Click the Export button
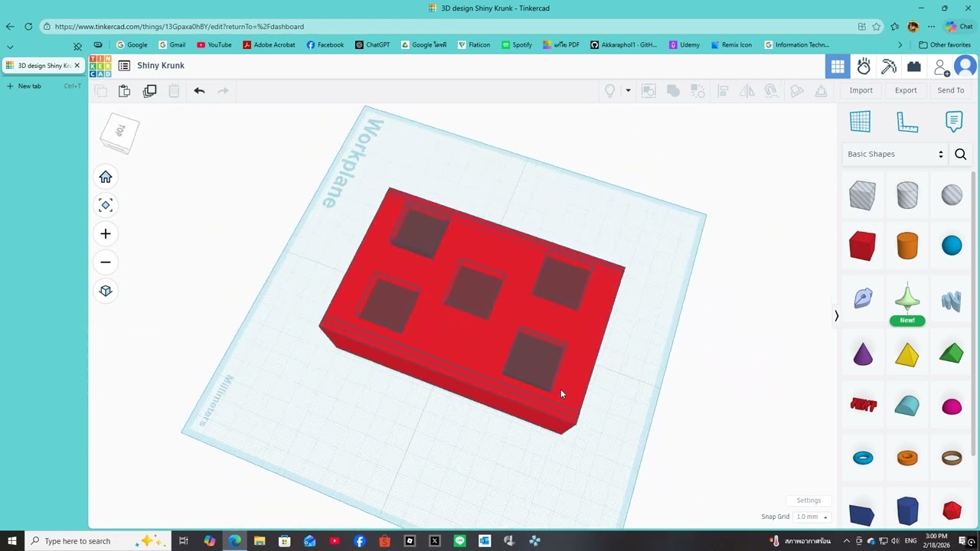 (x=906, y=90)
